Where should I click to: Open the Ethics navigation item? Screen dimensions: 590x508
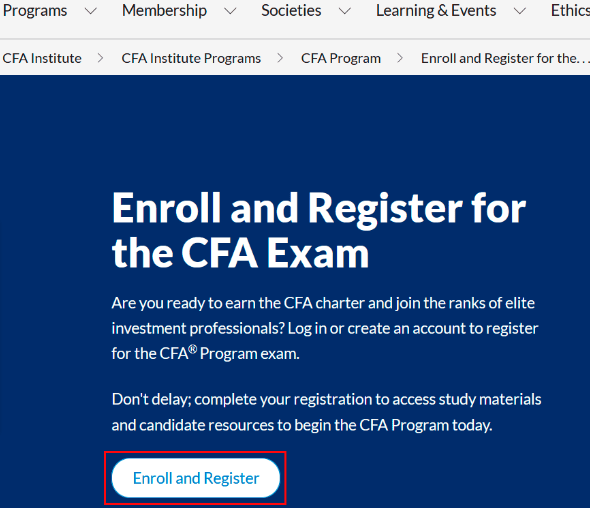[x=570, y=11]
